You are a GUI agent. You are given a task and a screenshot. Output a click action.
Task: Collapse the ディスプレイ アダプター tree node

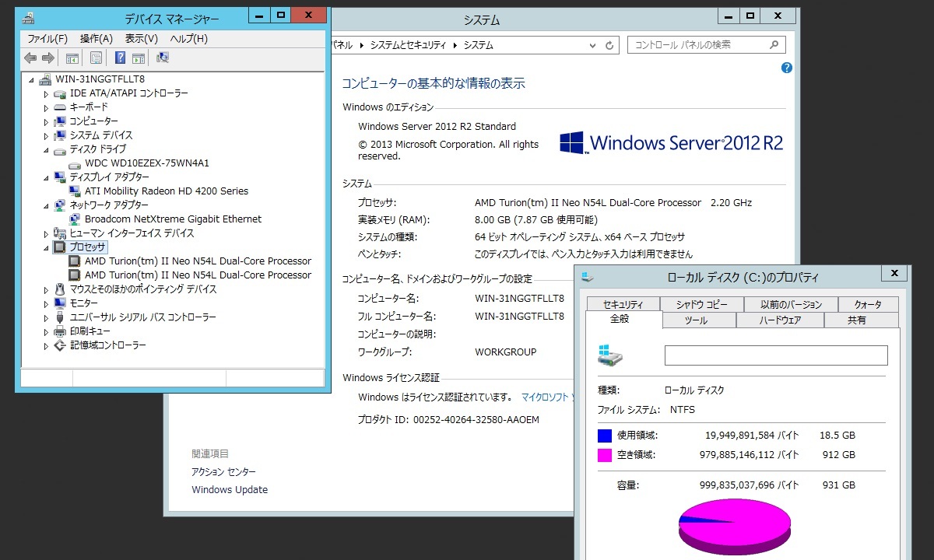(46, 177)
